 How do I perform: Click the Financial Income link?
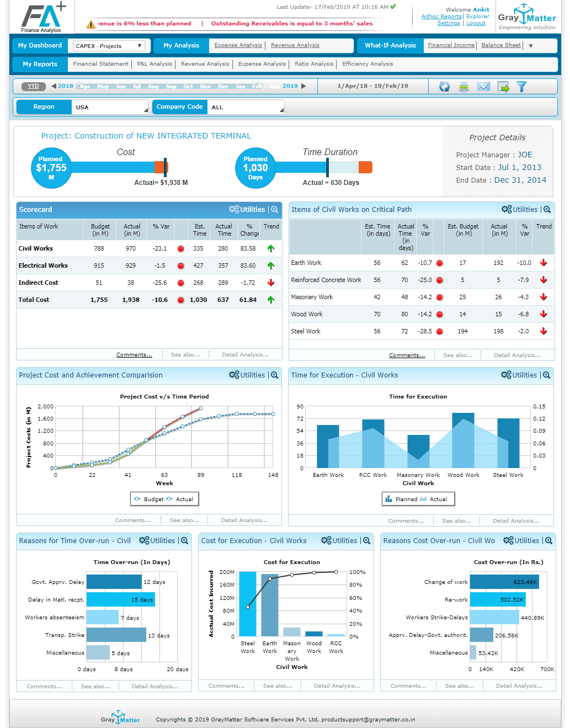point(451,45)
